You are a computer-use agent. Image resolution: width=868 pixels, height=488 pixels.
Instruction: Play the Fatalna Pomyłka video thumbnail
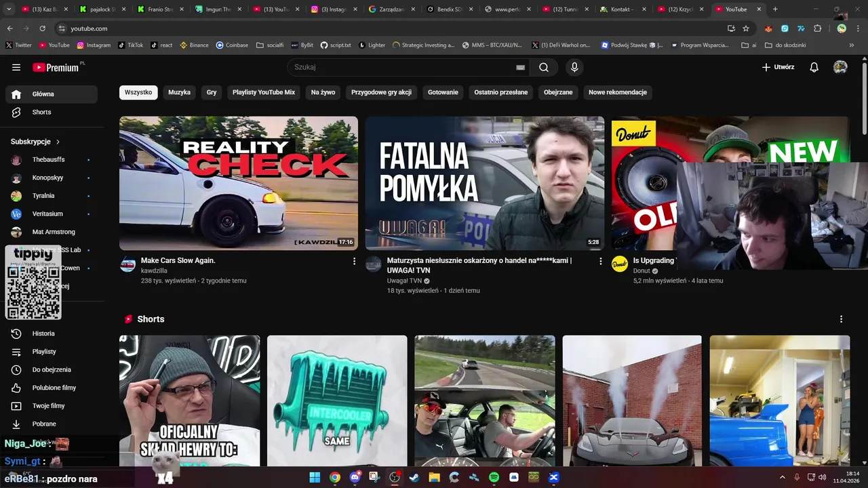[x=485, y=183]
